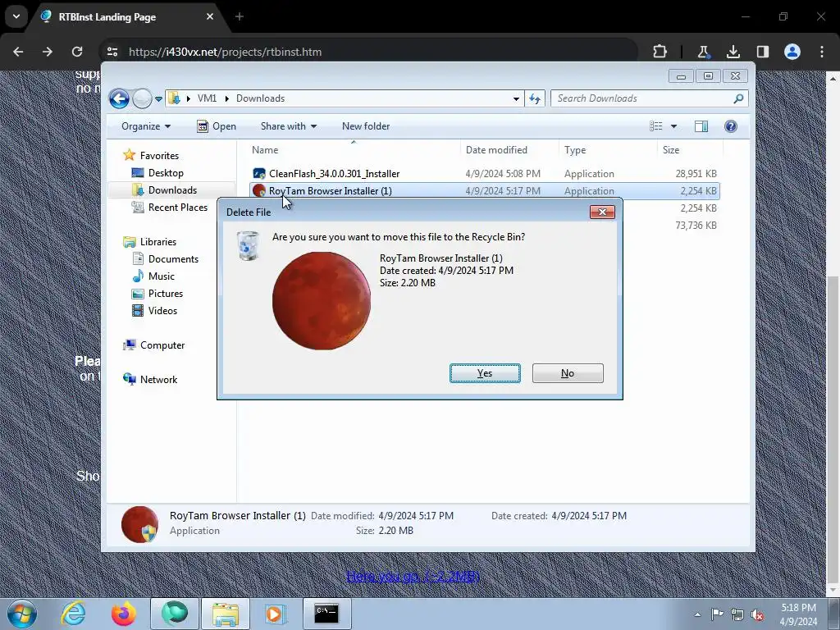Click the red moon thumbnail in dialog

pos(322,300)
